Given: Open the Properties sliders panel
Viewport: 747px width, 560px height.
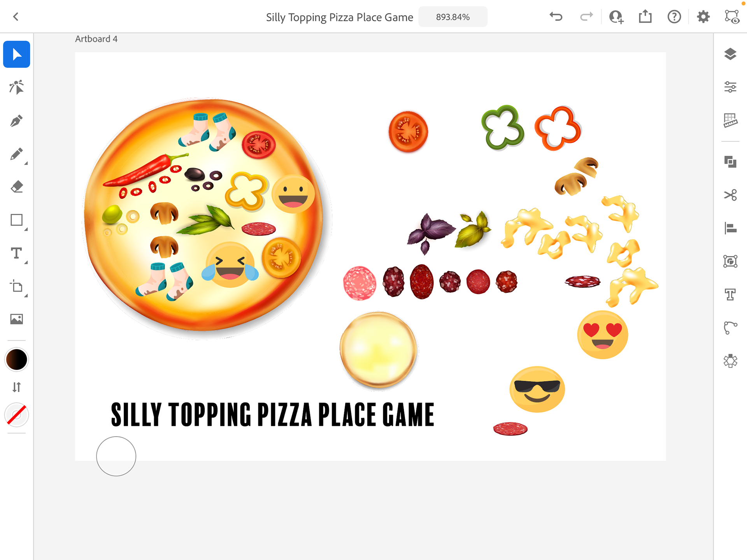Looking at the screenshot, I should [x=730, y=87].
